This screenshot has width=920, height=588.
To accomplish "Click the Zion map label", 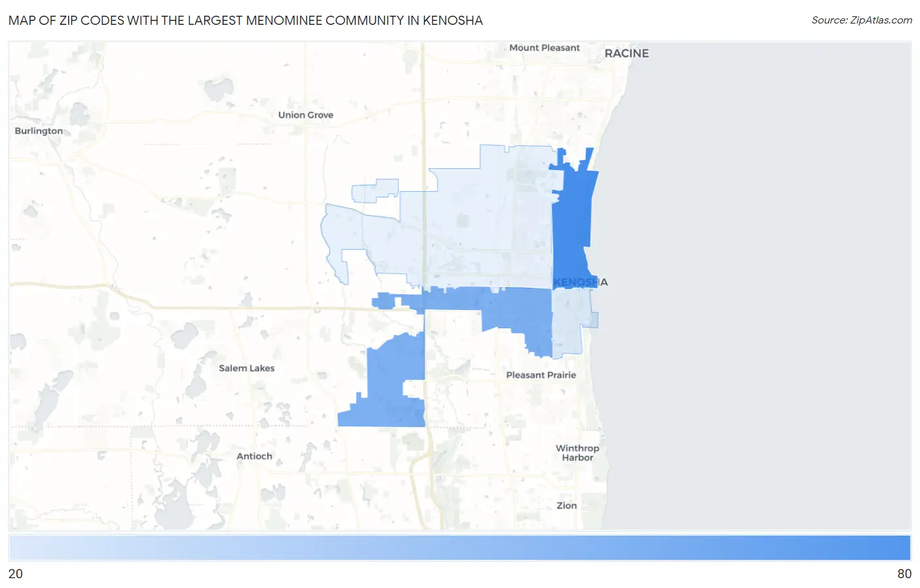I will coord(567,506).
